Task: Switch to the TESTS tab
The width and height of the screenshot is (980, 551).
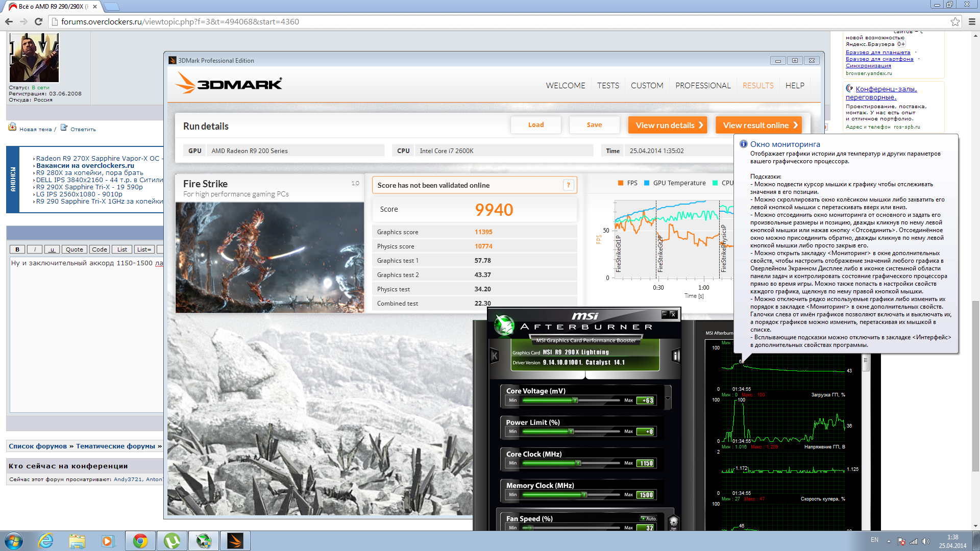Action: (608, 86)
